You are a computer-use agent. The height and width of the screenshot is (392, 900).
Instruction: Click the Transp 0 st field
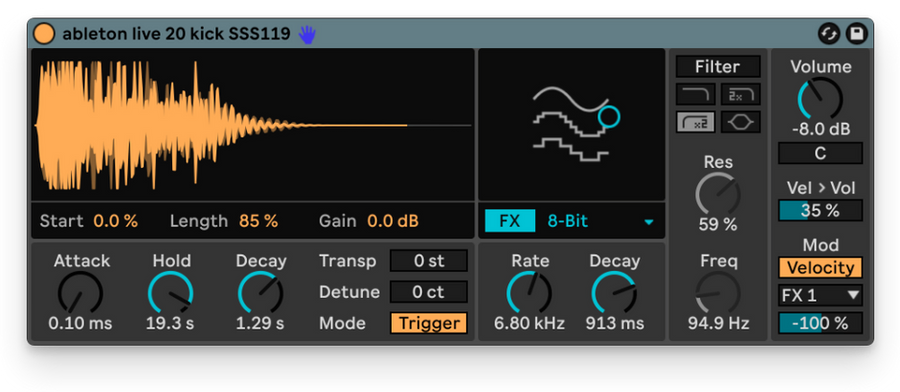click(429, 261)
